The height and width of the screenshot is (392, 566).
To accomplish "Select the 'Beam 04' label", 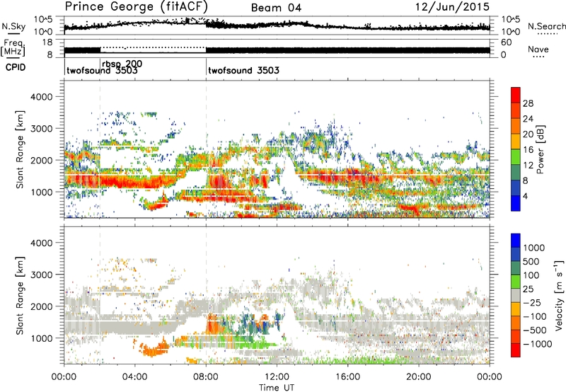I will tap(276, 8).
